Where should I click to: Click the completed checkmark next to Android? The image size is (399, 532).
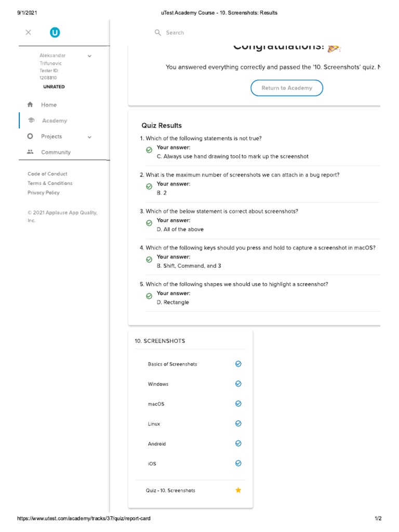238,444
